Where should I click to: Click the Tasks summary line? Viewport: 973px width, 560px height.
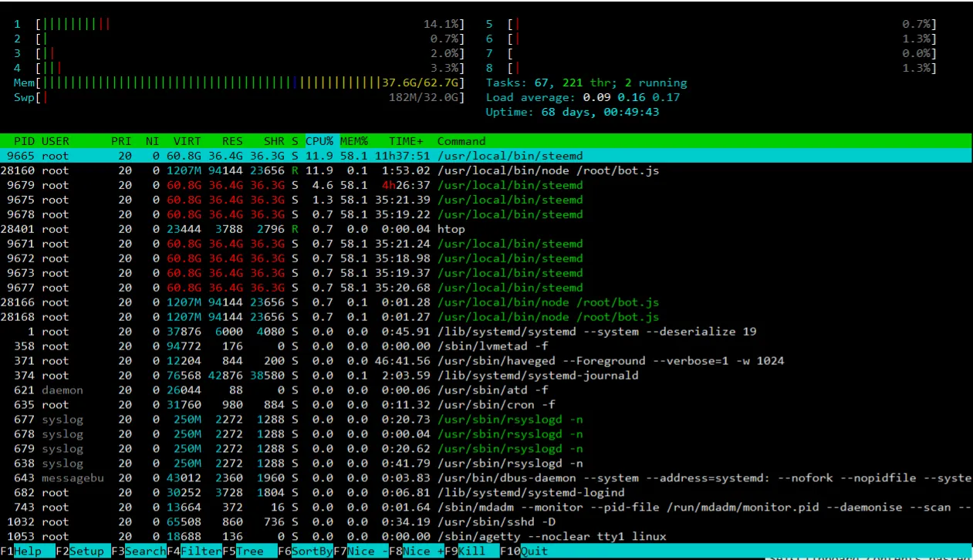[x=586, y=83]
